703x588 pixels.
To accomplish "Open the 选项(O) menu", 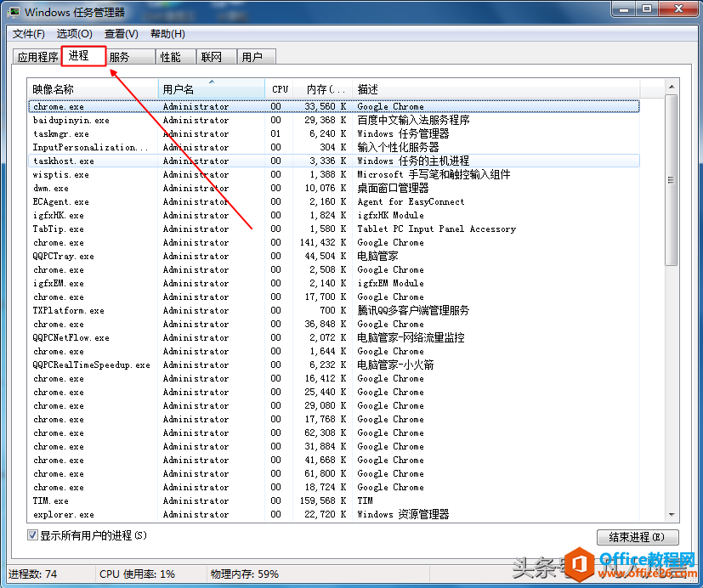I will [75, 34].
